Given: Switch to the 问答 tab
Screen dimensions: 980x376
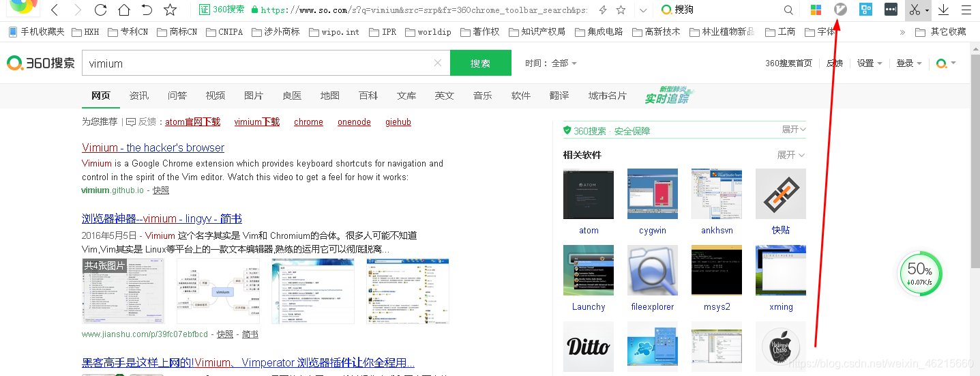Looking at the screenshot, I should (177, 96).
